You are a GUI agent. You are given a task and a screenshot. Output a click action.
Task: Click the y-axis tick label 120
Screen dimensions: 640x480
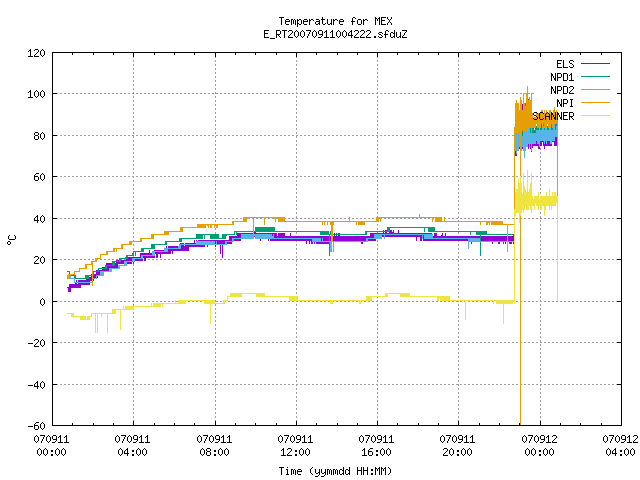point(36,53)
